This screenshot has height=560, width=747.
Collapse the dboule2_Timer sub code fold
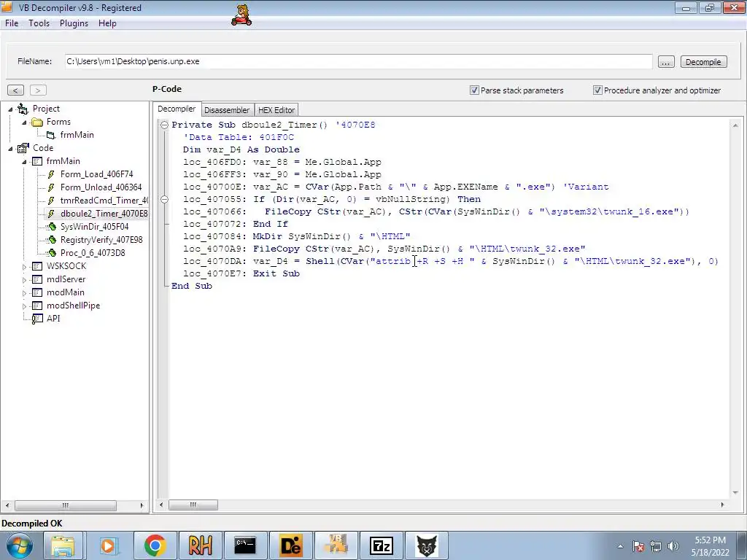[x=164, y=125]
